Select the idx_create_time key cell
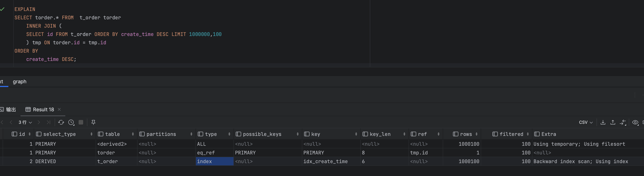 [x=325, y=162]
